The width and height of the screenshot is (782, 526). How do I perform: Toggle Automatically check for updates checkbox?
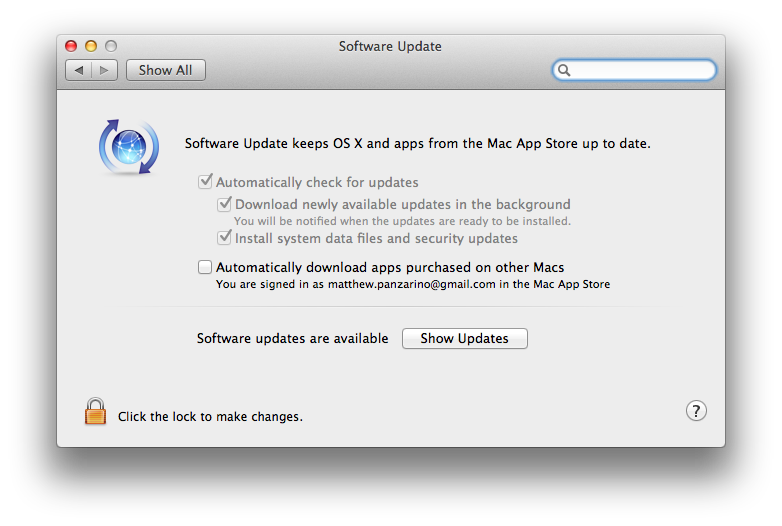click(205, 181)
